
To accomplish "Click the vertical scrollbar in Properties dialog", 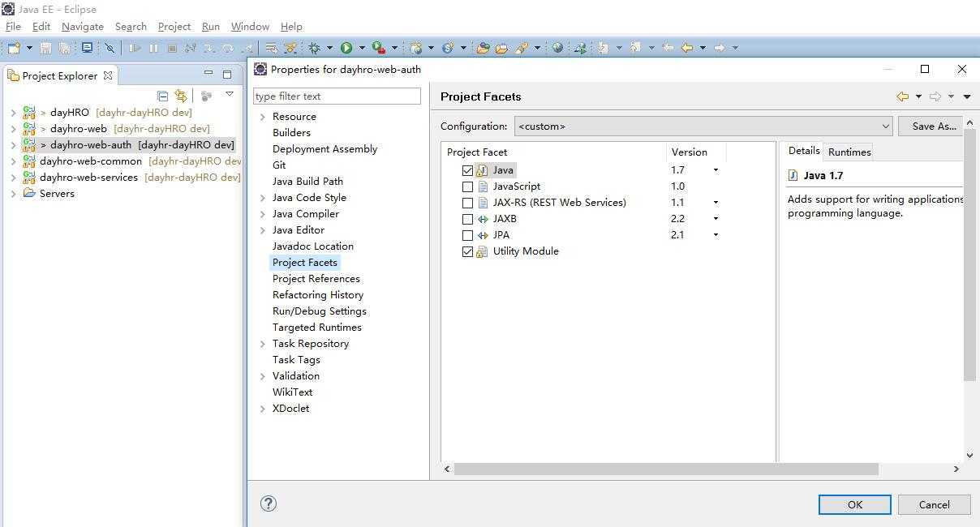I will tap(969, 255).
